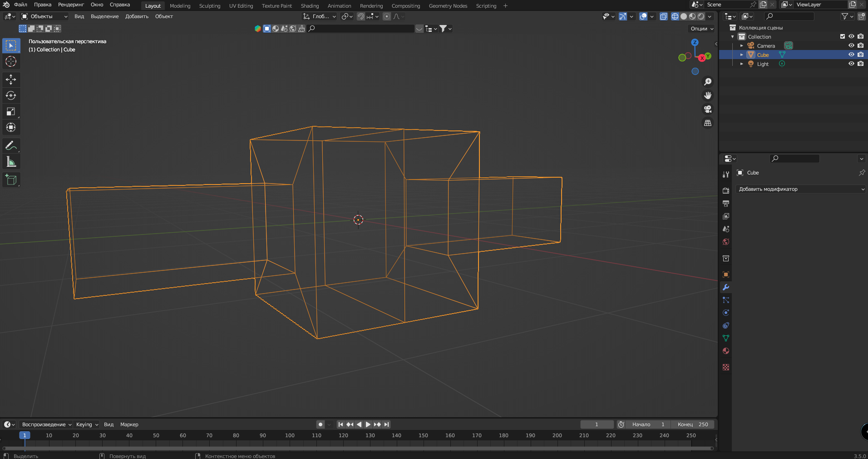The height and width of the screenshot is (459, 868).
Task: Choose the Annotate pencil tool
Action: (11, 146)
